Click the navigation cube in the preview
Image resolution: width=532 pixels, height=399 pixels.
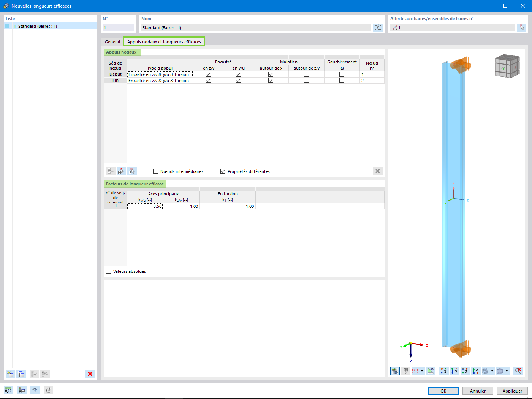507,66
